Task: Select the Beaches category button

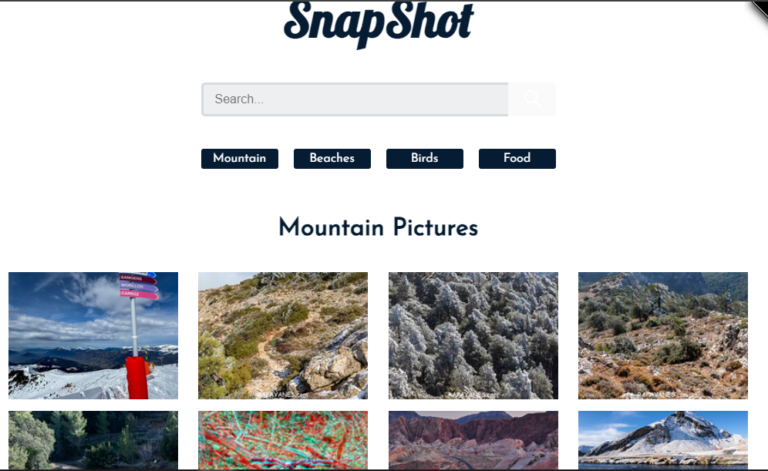Action: (x=332, y=159)
